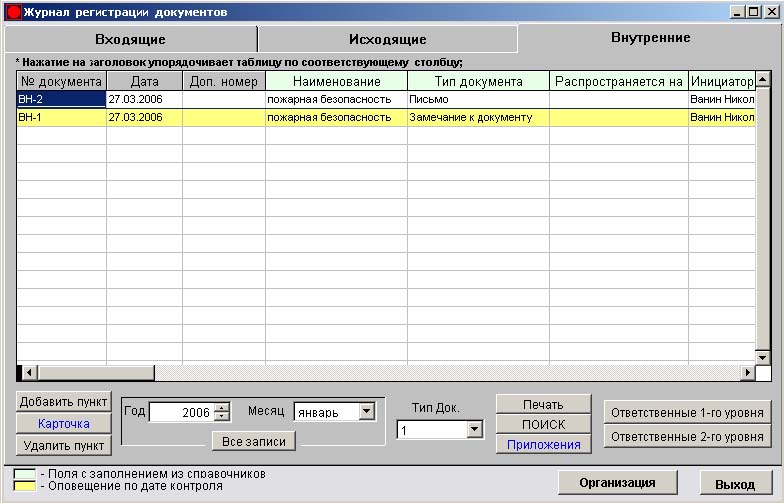Expand the Месяц dropdown
Image resolution: width=784 pixels, height=503 pixels.
(366, 411)
